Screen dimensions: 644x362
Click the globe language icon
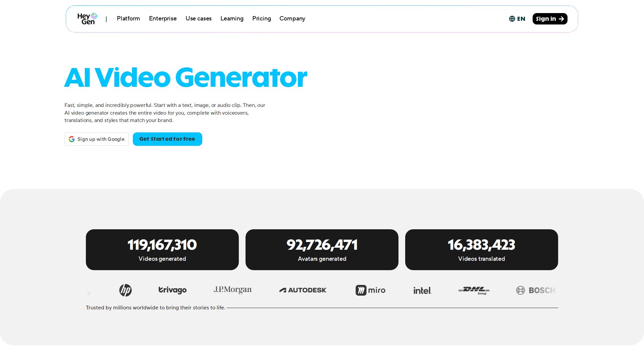512,19
